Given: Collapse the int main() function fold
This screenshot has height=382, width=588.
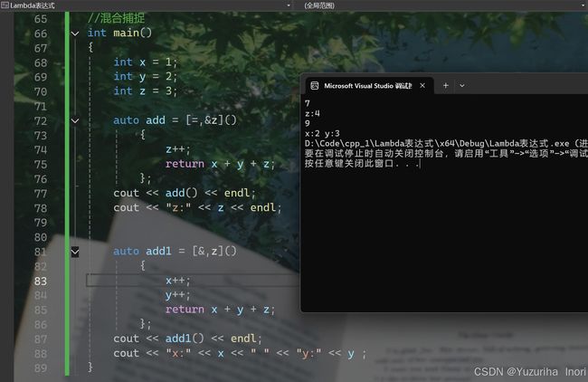Looking at the screenshot, I should coord(75,33).
